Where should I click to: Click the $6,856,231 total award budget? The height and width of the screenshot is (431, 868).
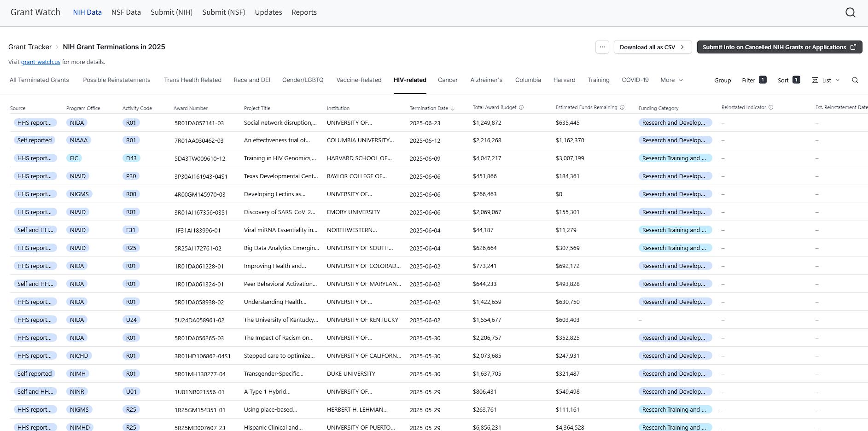point(487,427)
